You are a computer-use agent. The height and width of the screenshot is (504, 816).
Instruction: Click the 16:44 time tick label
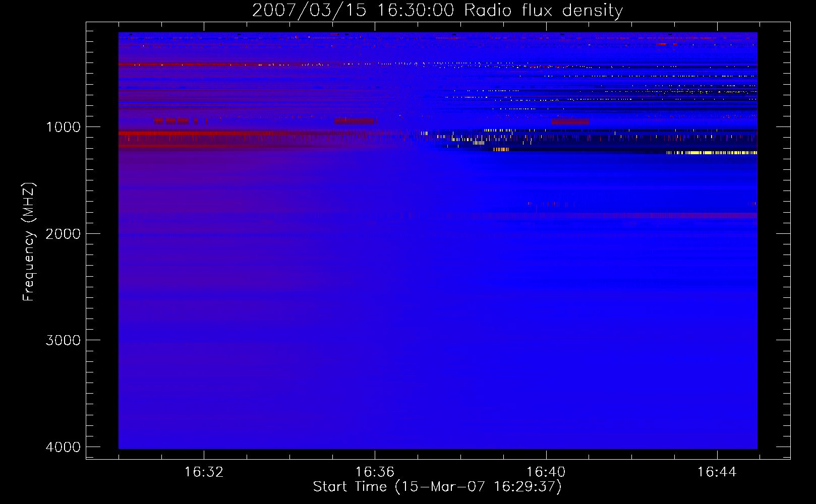click(717, 472)
